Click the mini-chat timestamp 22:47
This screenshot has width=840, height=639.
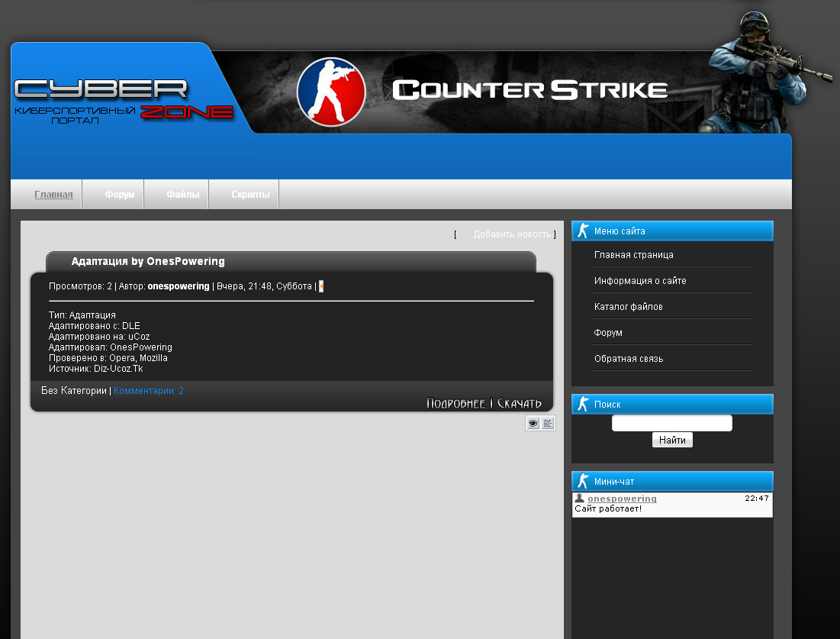tap(757, 498)
